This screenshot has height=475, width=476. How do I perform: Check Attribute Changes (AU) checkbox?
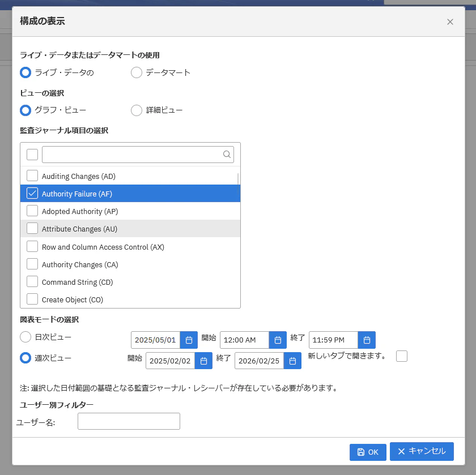(x=32, y=228)
